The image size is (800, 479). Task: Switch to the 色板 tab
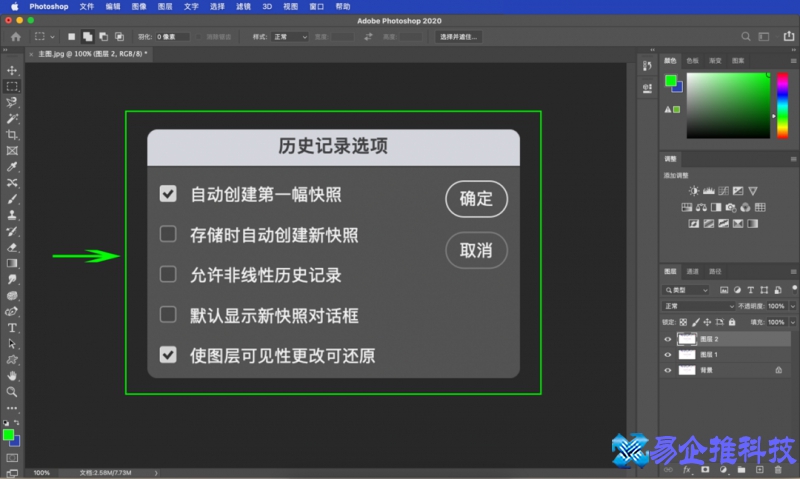click(692, 61)
